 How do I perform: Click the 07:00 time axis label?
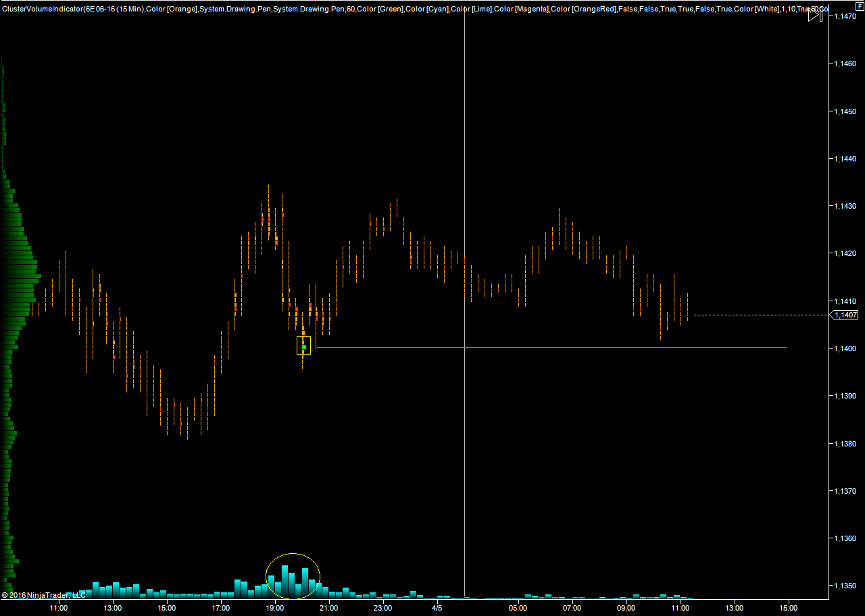572,608
